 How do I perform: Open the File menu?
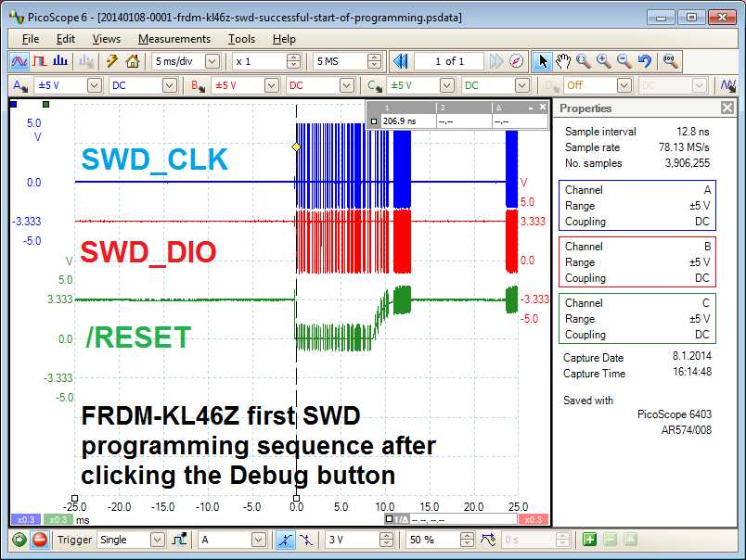pyautogui.click(x=31, y=39)
